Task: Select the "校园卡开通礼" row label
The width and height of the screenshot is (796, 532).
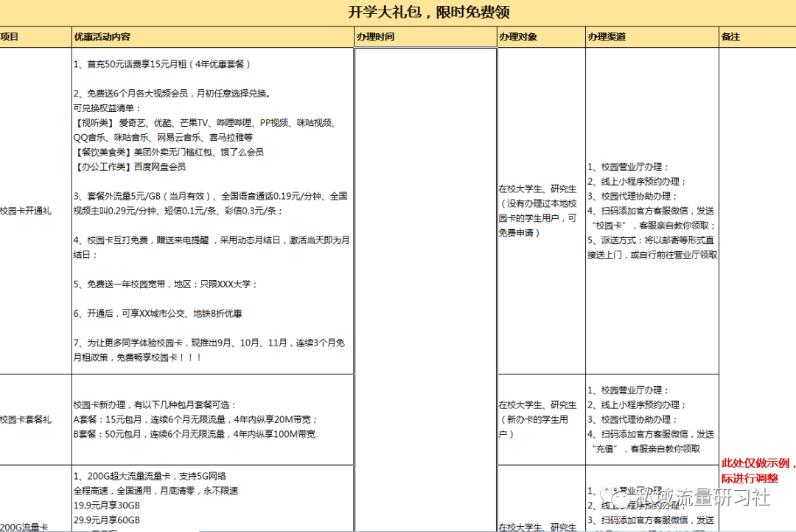Action: (25, 211)
